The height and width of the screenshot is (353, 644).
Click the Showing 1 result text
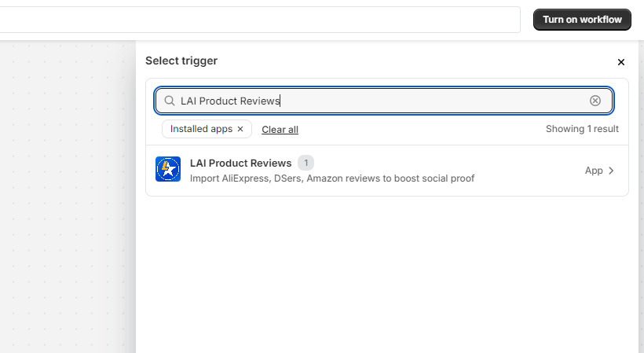point(582,129)
